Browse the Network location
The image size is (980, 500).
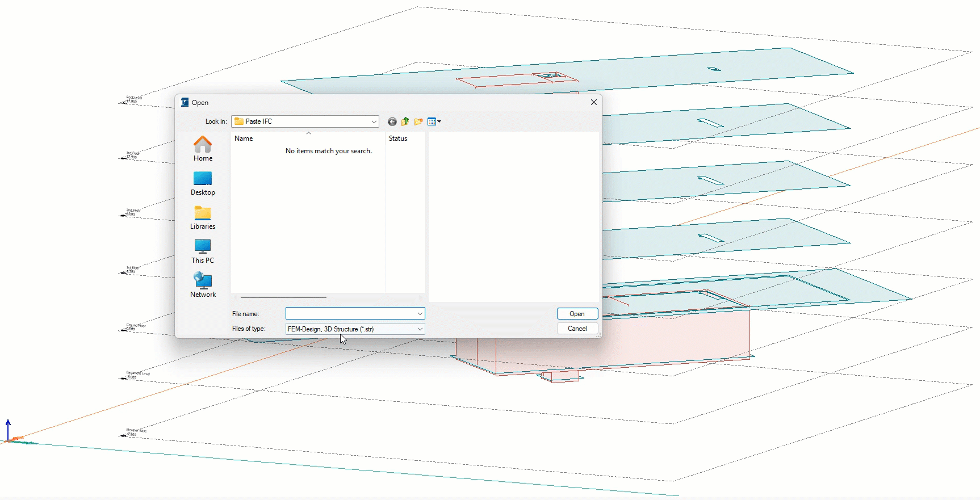tap(203, 285)
